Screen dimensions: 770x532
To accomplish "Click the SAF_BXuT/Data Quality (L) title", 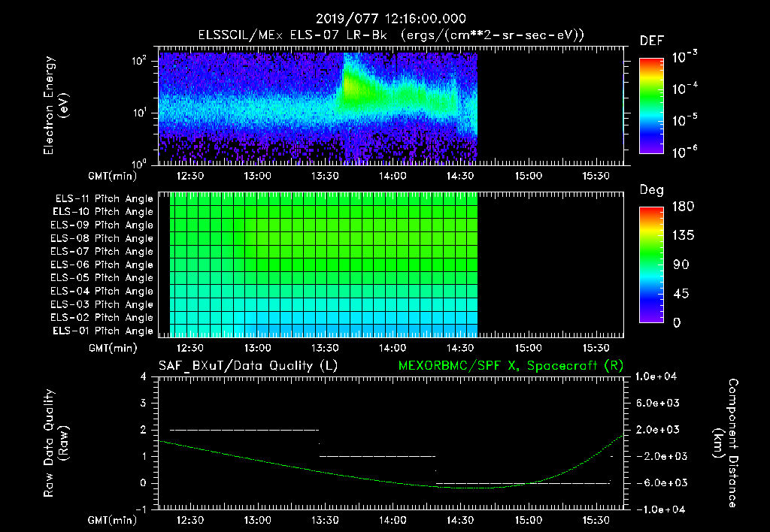I will click(248, 366).
